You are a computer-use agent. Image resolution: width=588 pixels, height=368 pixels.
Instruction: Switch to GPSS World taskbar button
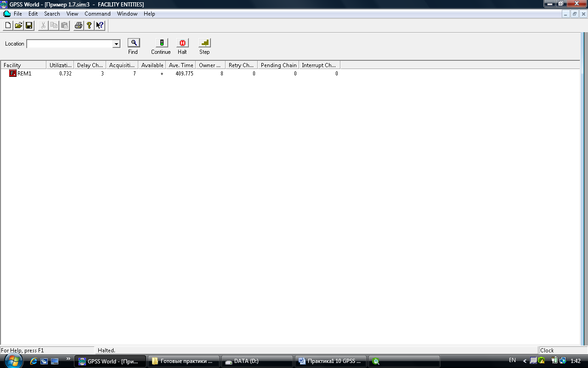click(x=110, y=361)
